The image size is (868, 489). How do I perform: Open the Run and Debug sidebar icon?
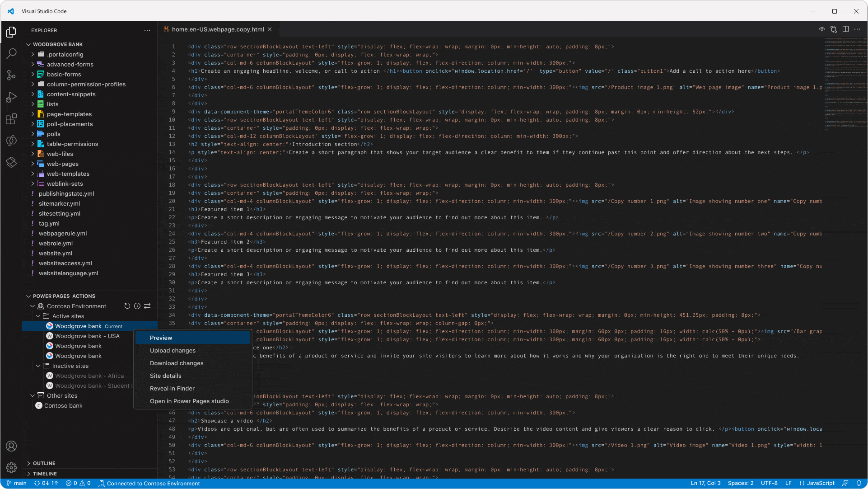(x=11, y=97)
